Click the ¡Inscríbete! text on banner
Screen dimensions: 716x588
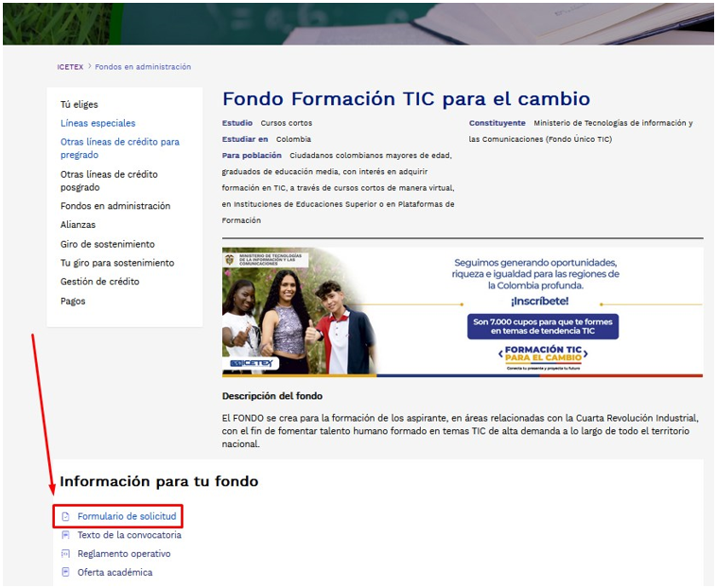[539, 302]
